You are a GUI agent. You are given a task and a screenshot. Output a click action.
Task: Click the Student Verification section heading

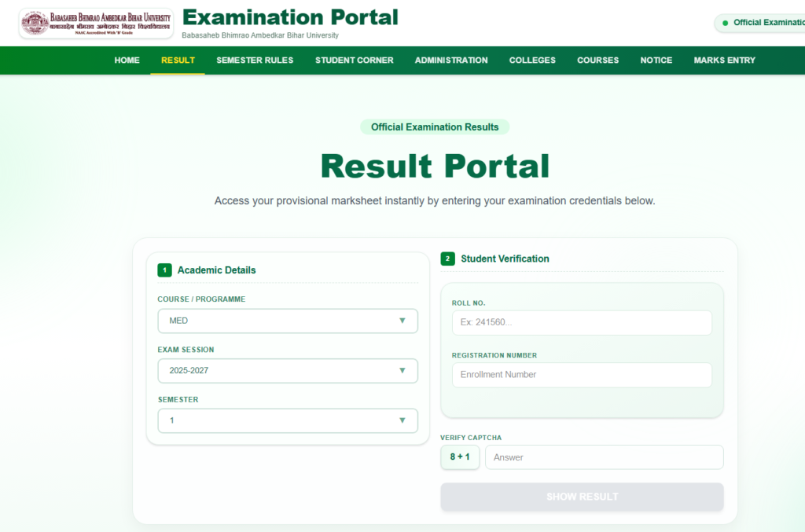click(x=505, y=259)
